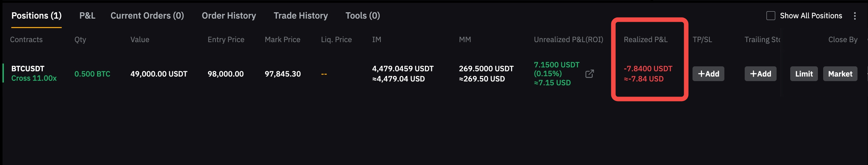868x165 pixels.
Task: Add a Trailing Stop
Action: pos(760,74)
